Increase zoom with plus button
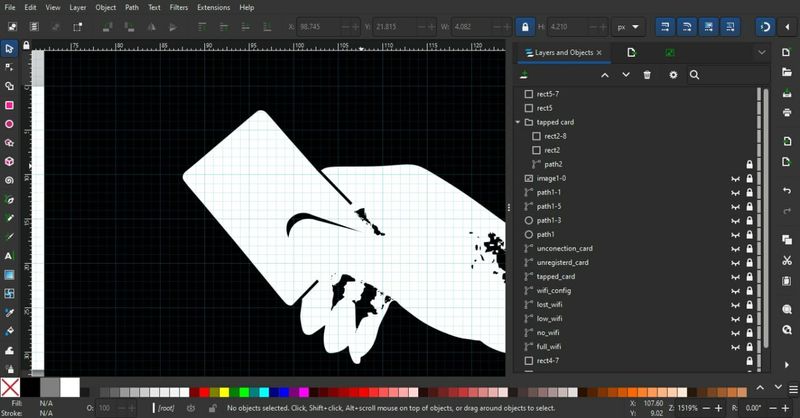The height and width of the screenshot is (418, 800). 718,408
